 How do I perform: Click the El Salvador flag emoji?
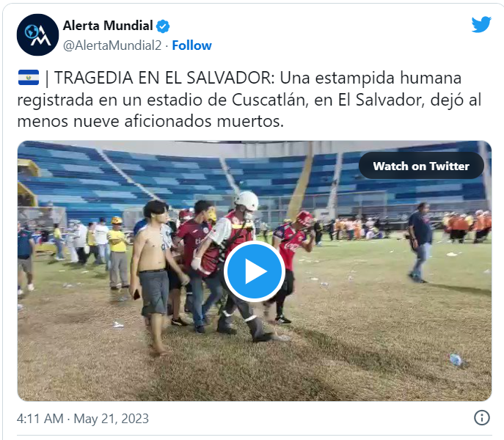click(29, 78)
